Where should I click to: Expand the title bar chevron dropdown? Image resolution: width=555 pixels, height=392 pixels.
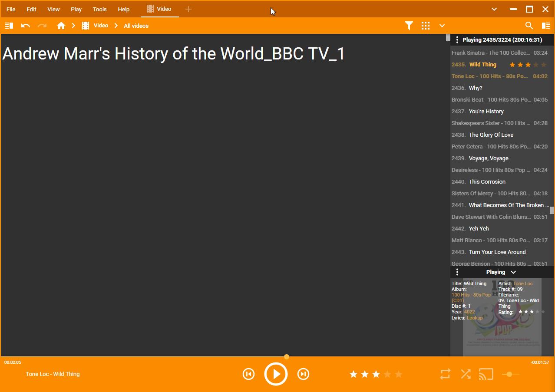tap(494, 9)
